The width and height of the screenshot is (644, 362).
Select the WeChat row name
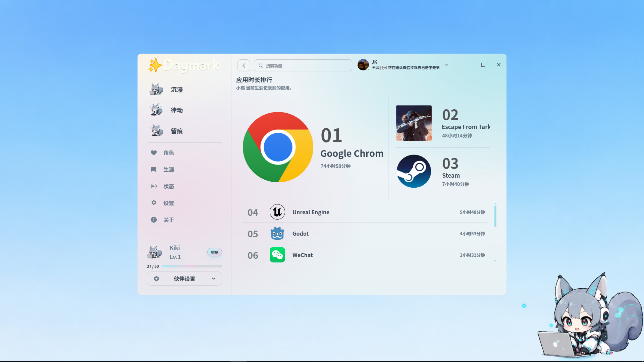tap(303, 255)
